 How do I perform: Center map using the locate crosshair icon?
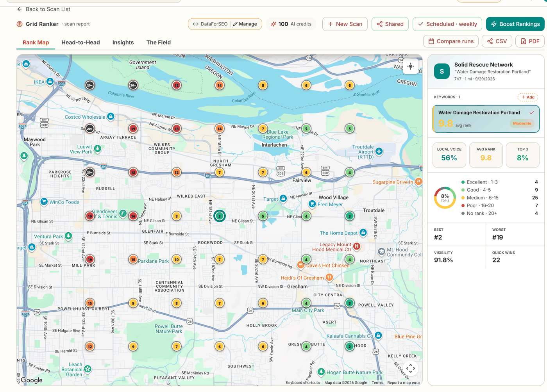pos(411,66)
